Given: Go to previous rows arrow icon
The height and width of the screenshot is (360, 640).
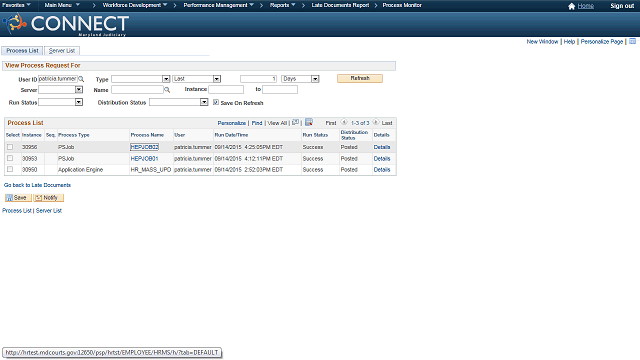Looking at the screenshot, I should 344,122.
